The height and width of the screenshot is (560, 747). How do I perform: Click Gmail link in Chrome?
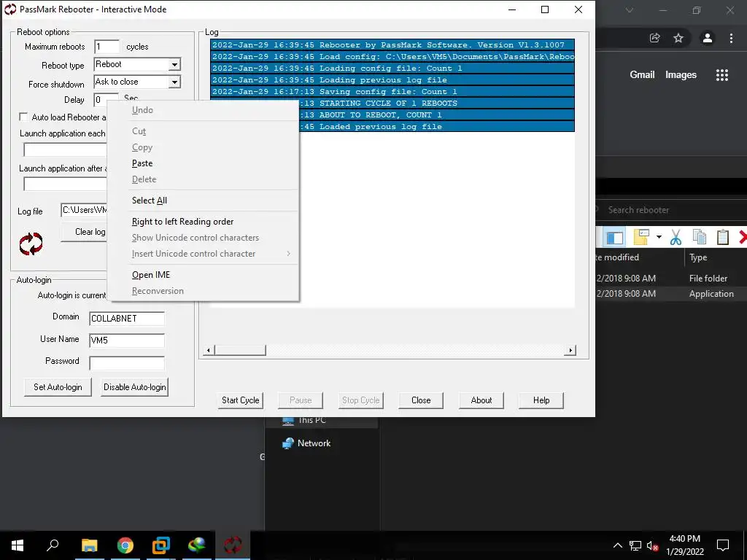642,75
